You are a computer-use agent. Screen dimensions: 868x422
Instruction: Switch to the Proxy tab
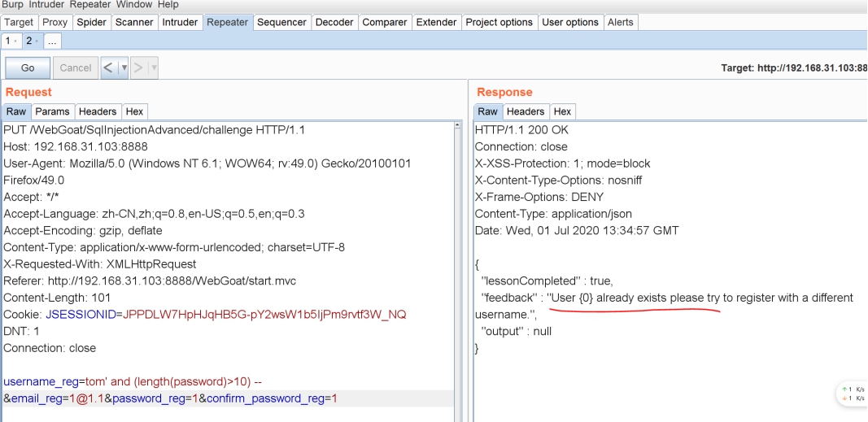click(x=55, y=22)
